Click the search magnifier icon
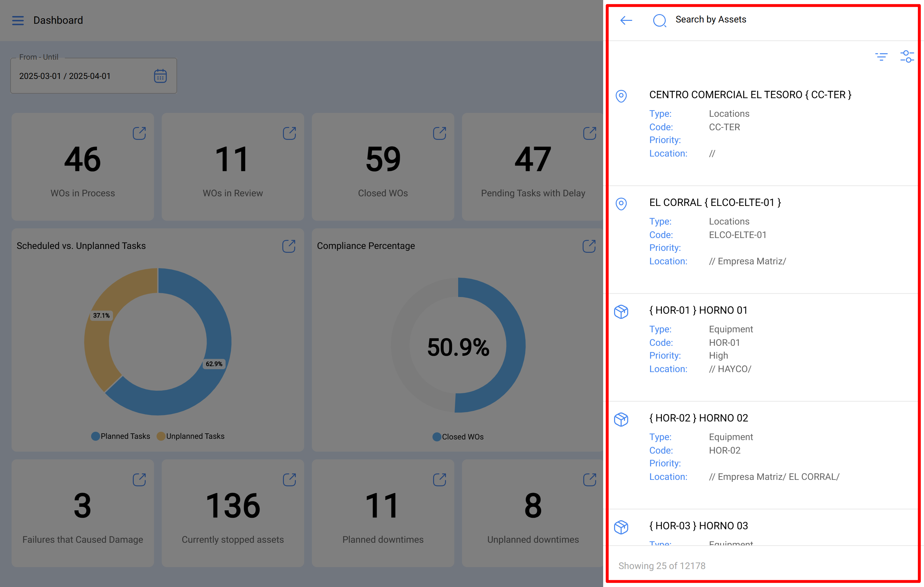924x587 pixels. click(660, 20)
